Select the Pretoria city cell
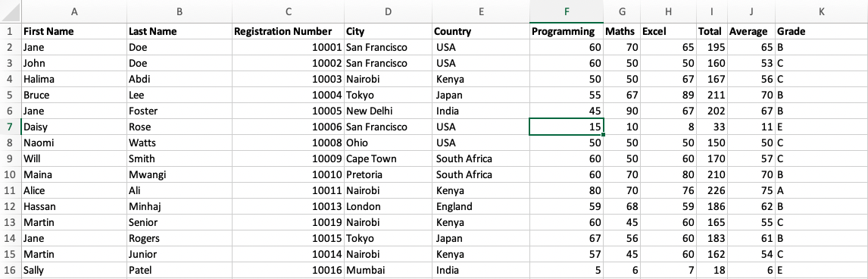The height and width of the screenshot is (279, 868). (388, 175)
